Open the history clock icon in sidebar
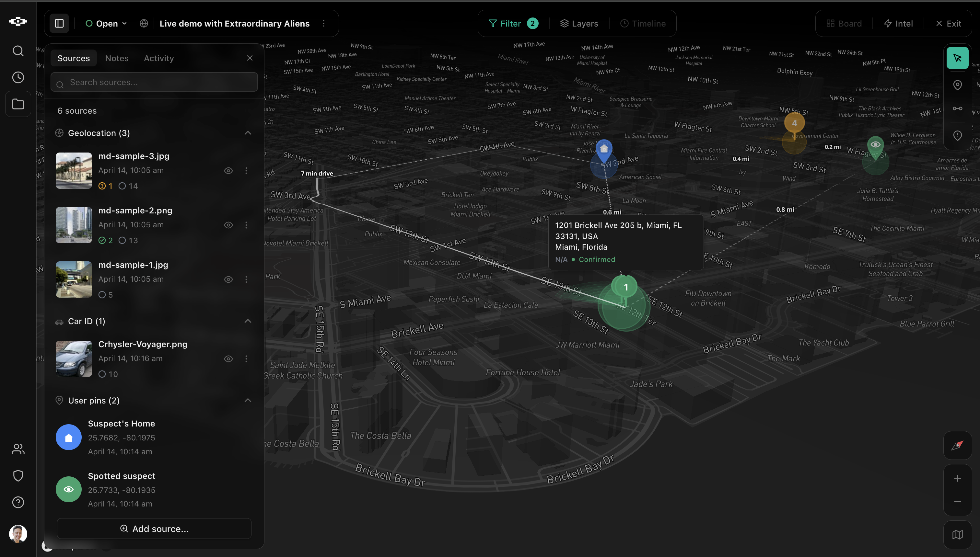Viewport: 980px width, 557px height. (x=17, y=77)
